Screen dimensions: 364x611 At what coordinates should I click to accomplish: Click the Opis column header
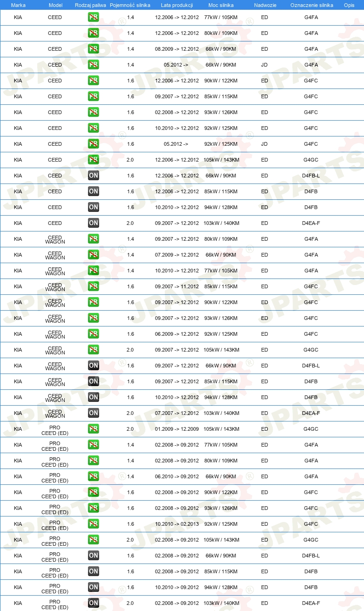(349, 5)
